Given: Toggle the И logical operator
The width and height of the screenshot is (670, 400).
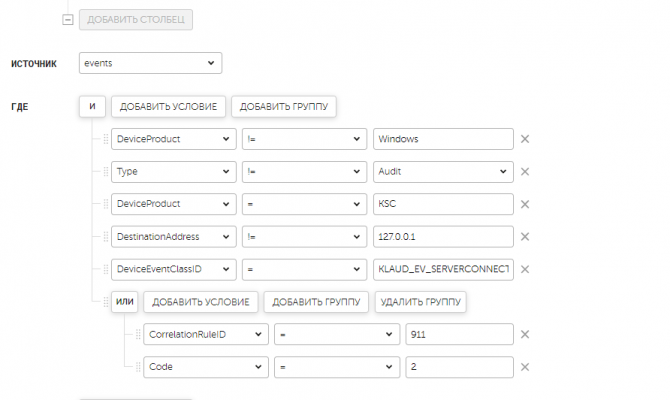Looking at the screenshot, I should pos(91,106).
